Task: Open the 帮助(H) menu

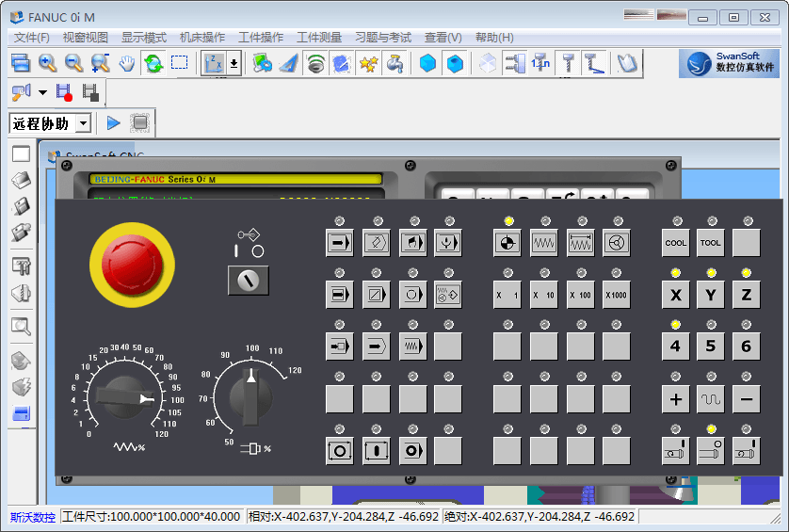Action: click(494, 38)
